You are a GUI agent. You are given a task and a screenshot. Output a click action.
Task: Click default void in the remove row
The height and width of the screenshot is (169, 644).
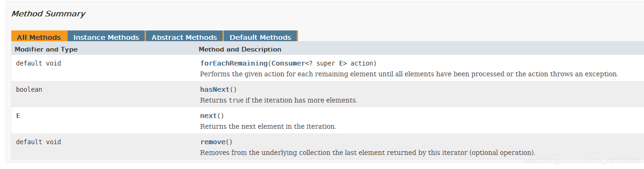click(x=38, y=142)
